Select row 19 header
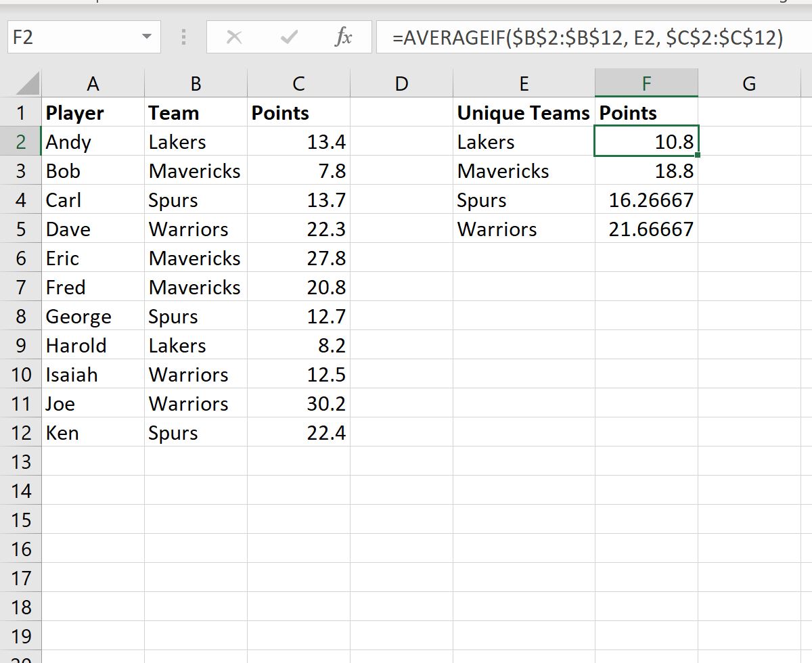 (x=21, y=637)
